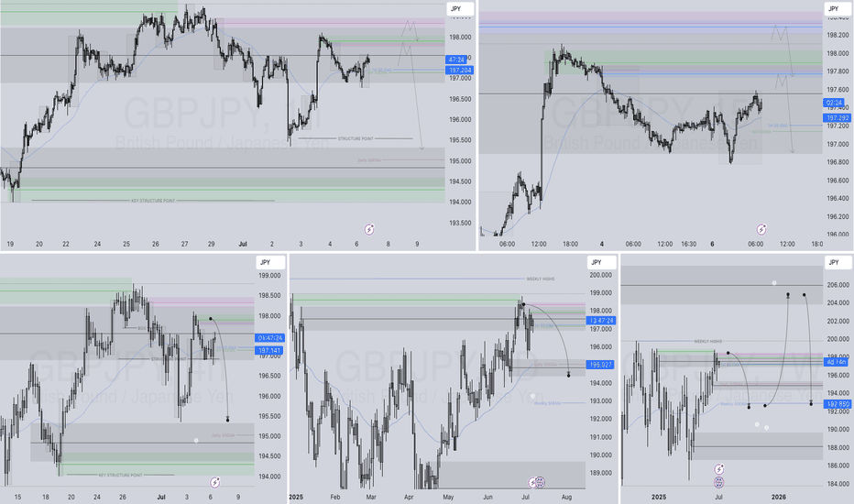Click the 13:47:24 countdown label
854x504 pixels.
[600, 321]
